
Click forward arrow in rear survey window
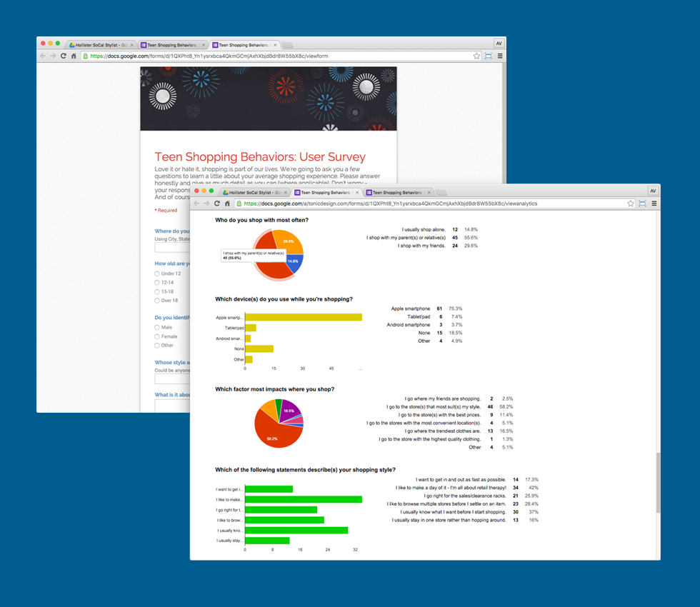(53, 56)
